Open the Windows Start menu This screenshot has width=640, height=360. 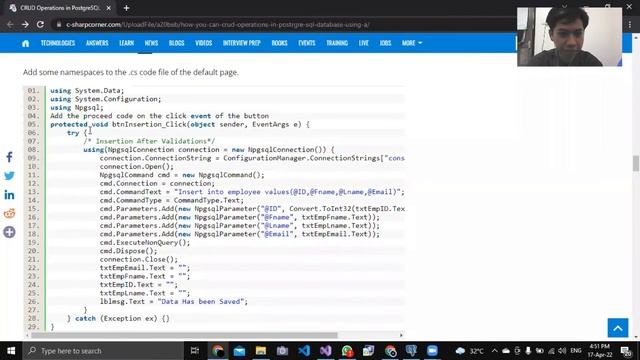(11, 351)
